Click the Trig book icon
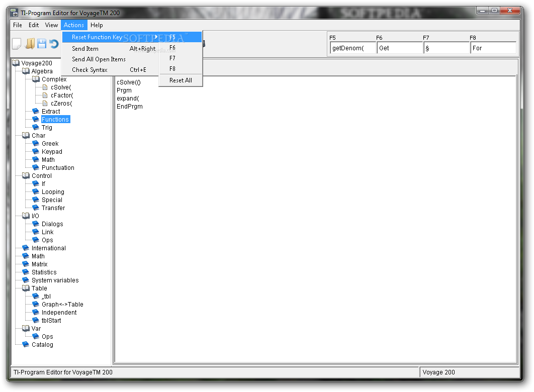Image resolution: width=534 pixels, height=392 pixels. click(x=35, y=127)
